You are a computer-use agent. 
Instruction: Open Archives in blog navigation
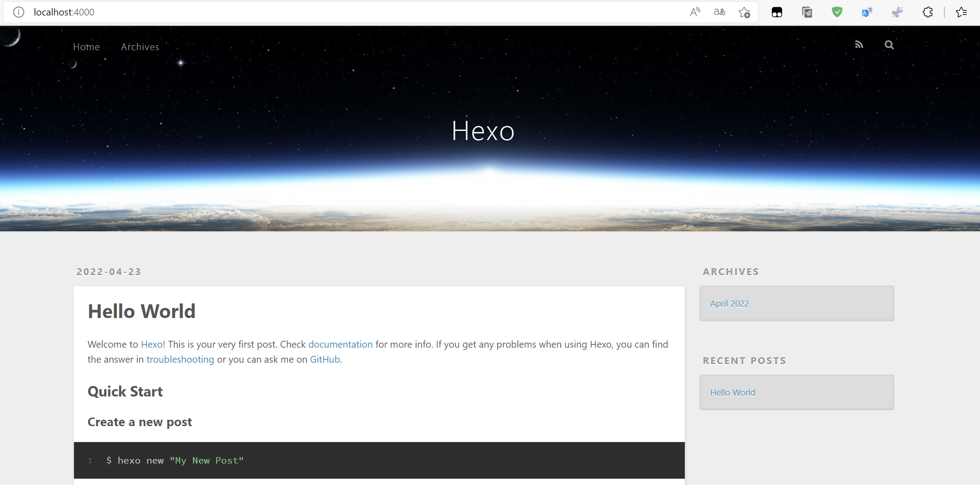coord(140,47)
